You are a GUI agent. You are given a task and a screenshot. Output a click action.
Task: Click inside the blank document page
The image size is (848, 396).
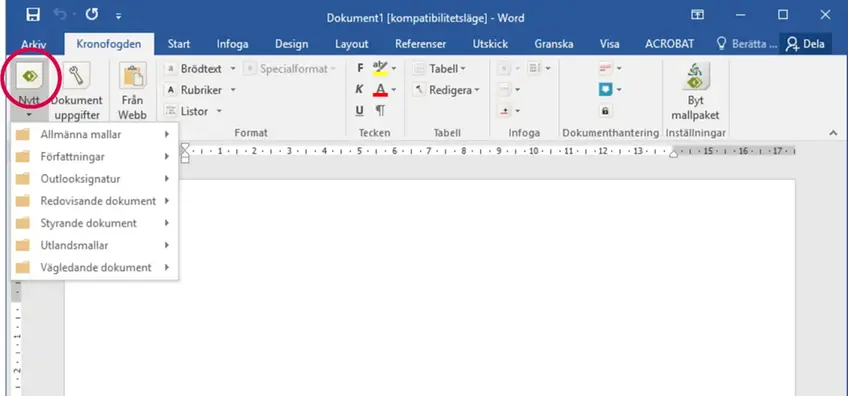pos(430,287)
